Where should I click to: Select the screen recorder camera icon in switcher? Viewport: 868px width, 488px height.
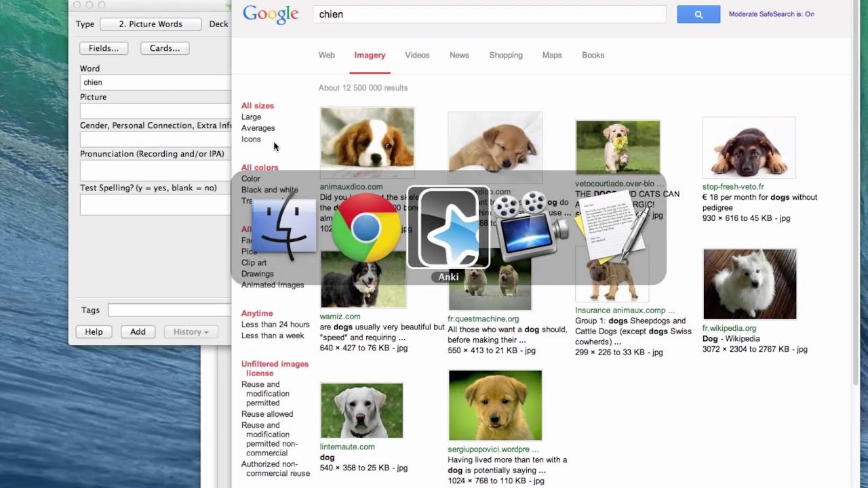pyautogui.click(x=530, y=226)
